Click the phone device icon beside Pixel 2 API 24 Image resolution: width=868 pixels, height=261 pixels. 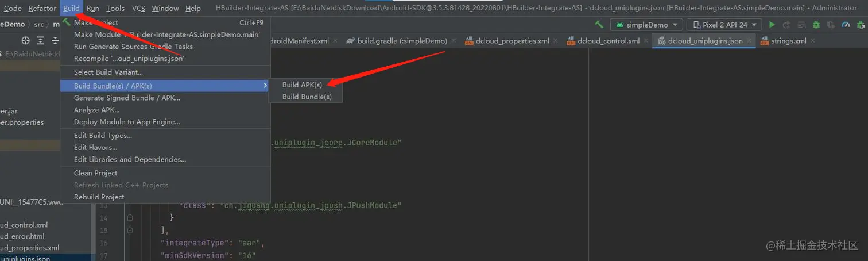pyautogui.click(x=697, y=25)
